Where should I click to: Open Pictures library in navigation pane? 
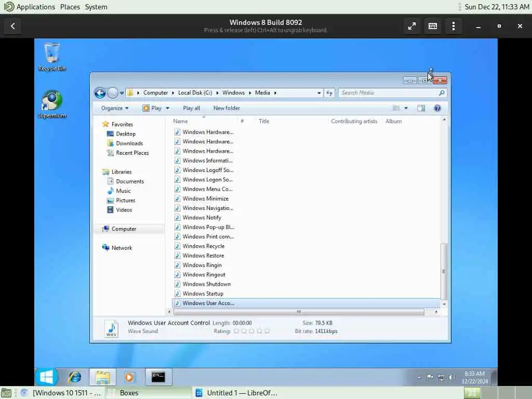pyautogui.click(x=126, y=200)
